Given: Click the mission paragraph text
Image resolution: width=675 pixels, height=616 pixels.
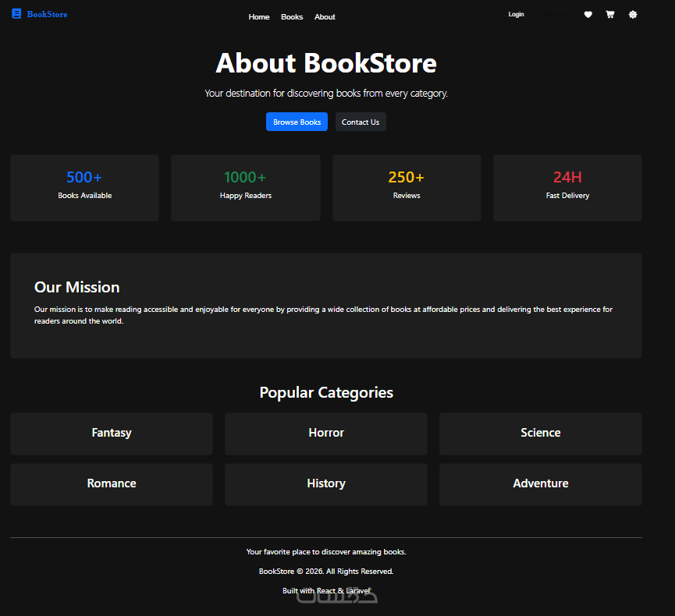Looking at the screenshot, I should click(323, 315).
